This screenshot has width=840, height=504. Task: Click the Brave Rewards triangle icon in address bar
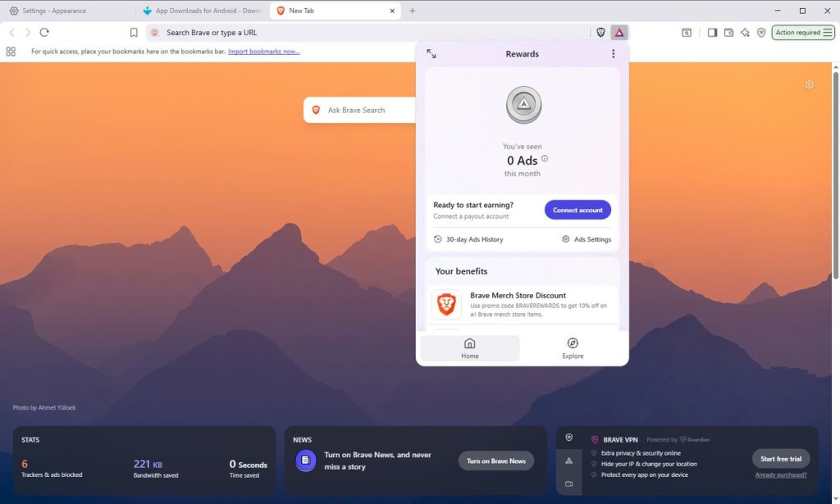[619, 33]
